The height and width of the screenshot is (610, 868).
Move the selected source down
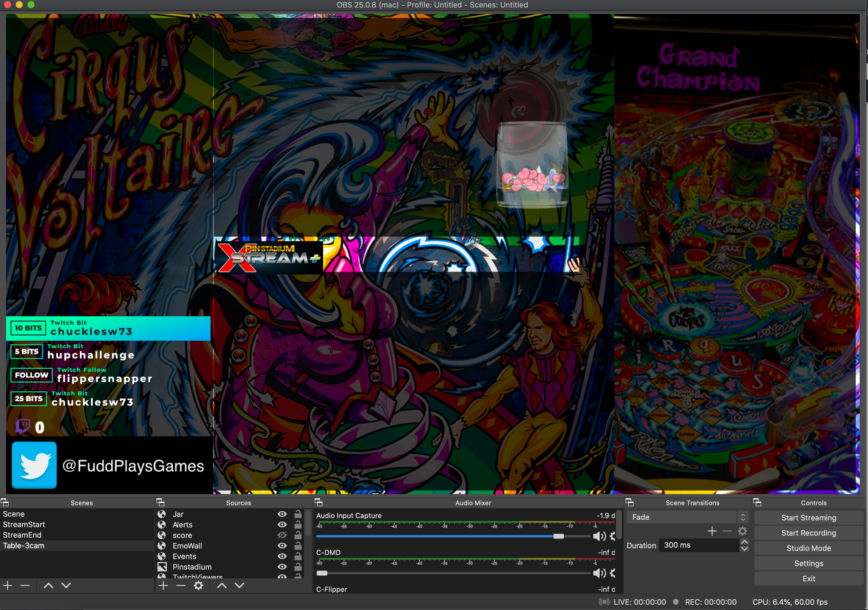pos(240,586)
